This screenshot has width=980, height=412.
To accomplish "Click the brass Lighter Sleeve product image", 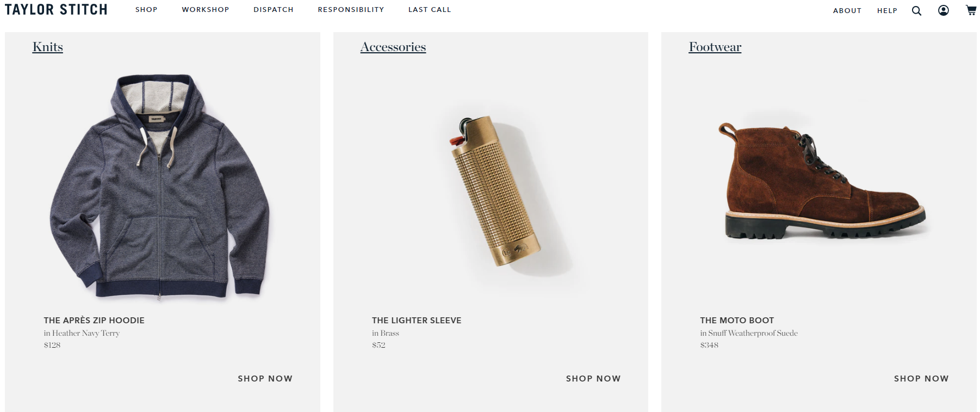I will [x=495, y=190].
